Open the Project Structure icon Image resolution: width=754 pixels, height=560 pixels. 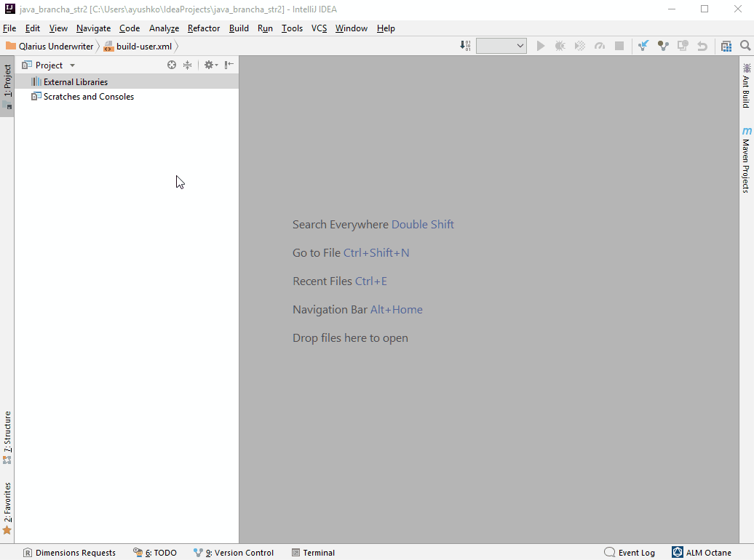[726, 46]
